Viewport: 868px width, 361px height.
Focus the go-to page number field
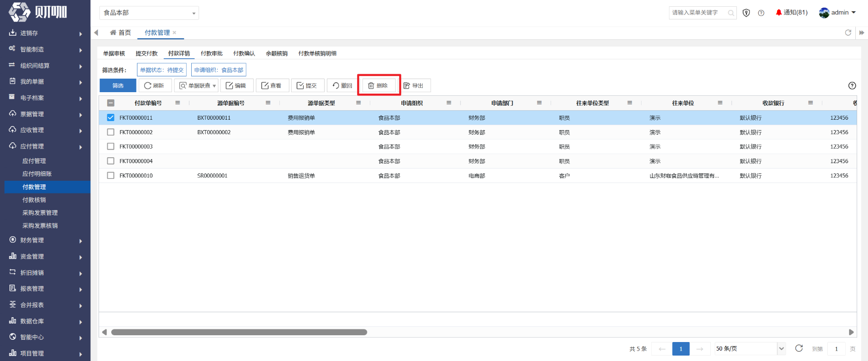pos(836,349)
